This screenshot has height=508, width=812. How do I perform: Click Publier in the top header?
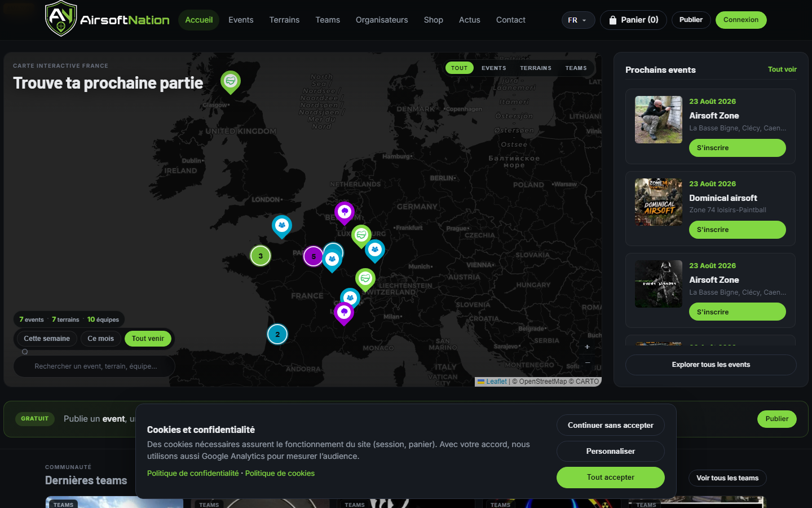(x=691, y=20)
